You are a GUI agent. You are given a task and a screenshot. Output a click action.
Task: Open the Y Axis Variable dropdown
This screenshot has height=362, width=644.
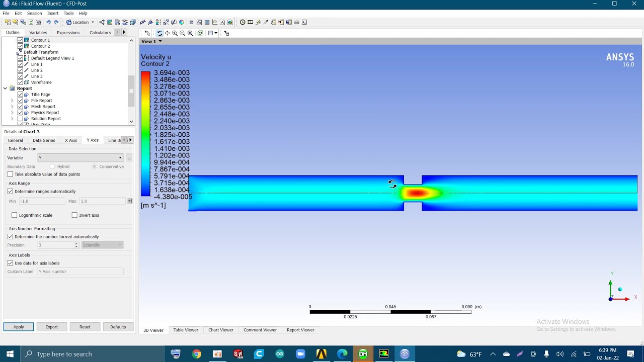click(x=80, y=158)
